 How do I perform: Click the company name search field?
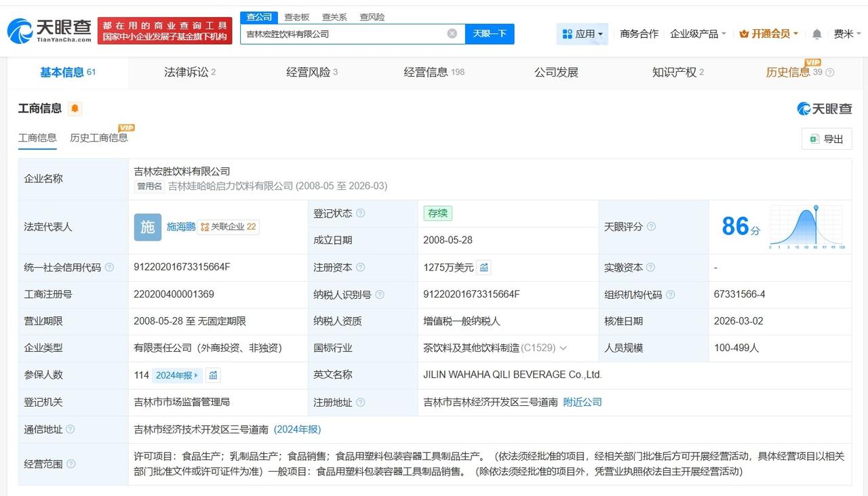click(x=342, y=34)
